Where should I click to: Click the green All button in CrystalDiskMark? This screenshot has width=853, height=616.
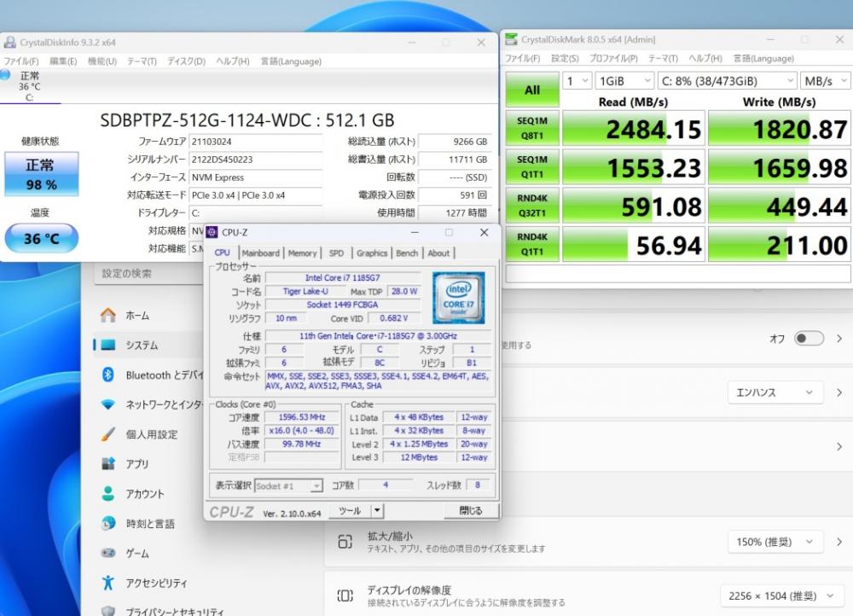coord(532,90)
